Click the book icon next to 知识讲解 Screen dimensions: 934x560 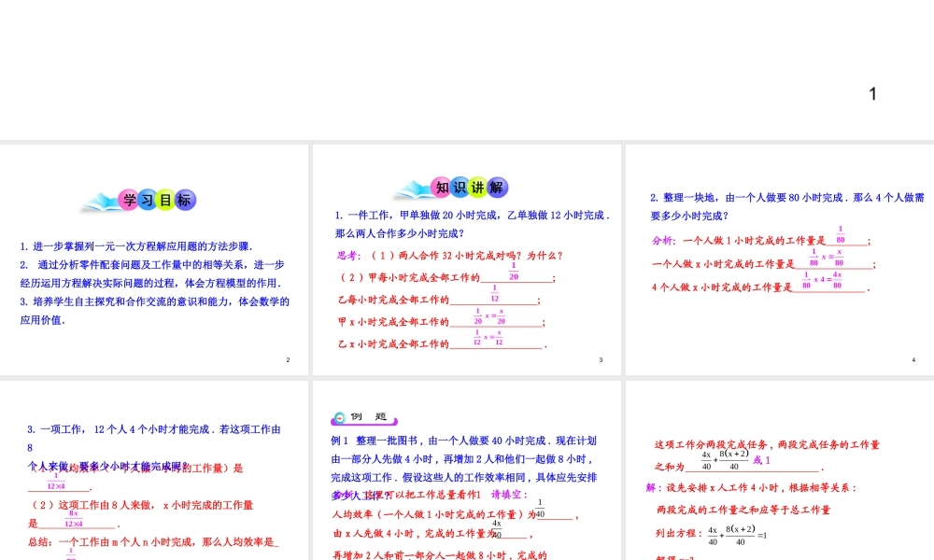(x=416, y=189)
